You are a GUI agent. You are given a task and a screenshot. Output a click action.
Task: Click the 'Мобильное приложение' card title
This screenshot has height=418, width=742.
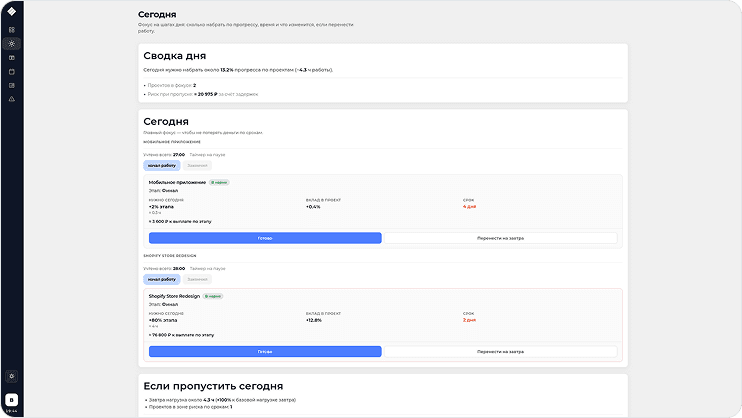[177, 182]
